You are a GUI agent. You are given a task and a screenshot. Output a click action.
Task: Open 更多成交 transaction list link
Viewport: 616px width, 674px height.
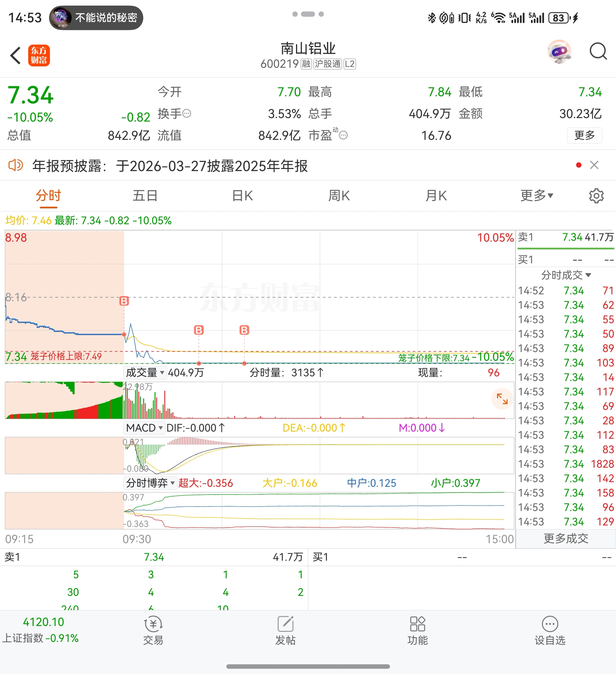click(x=566, y=539)
